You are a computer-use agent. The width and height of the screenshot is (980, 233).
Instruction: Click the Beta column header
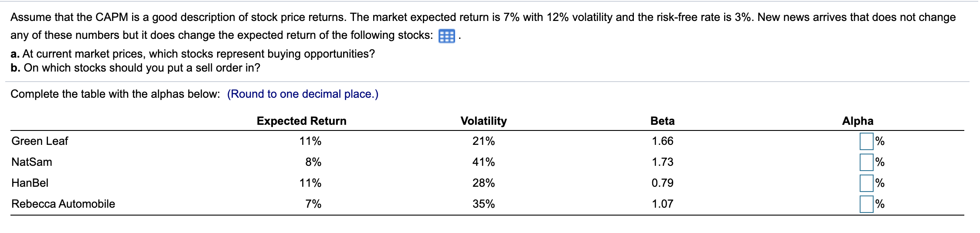[x=663, y=121]
